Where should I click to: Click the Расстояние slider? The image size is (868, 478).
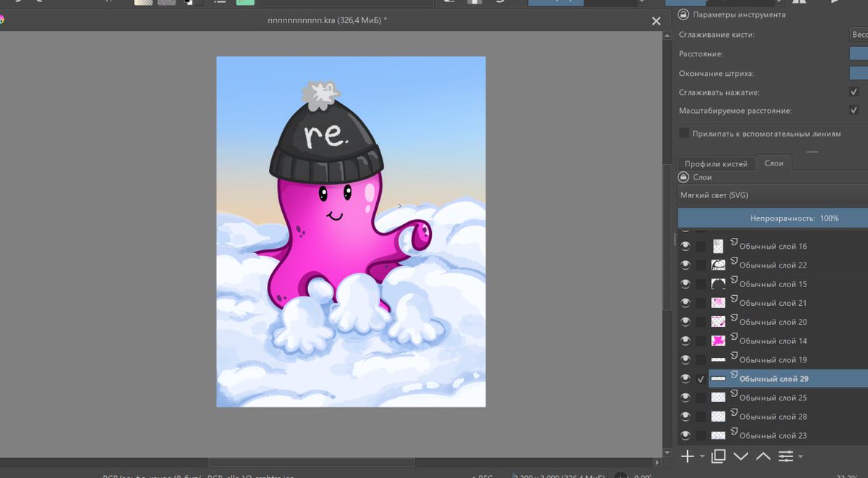pyautogui.click(x=859, y=54)
